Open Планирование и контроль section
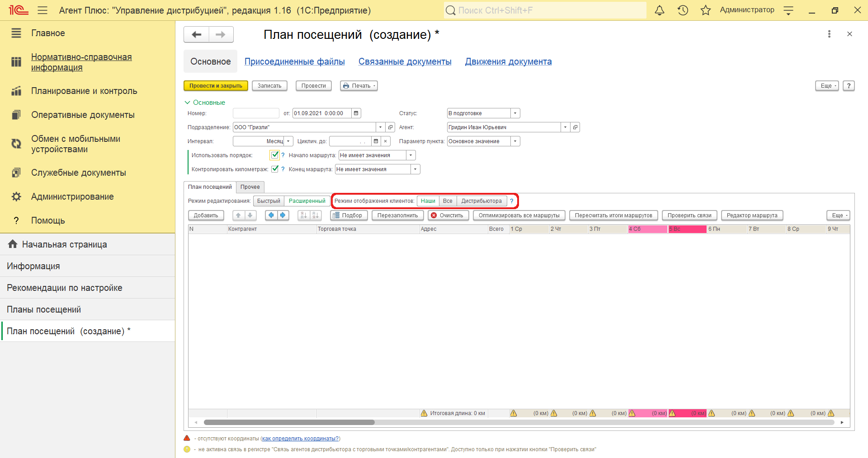This screenshot has width=868, height=458. [84, 91]
